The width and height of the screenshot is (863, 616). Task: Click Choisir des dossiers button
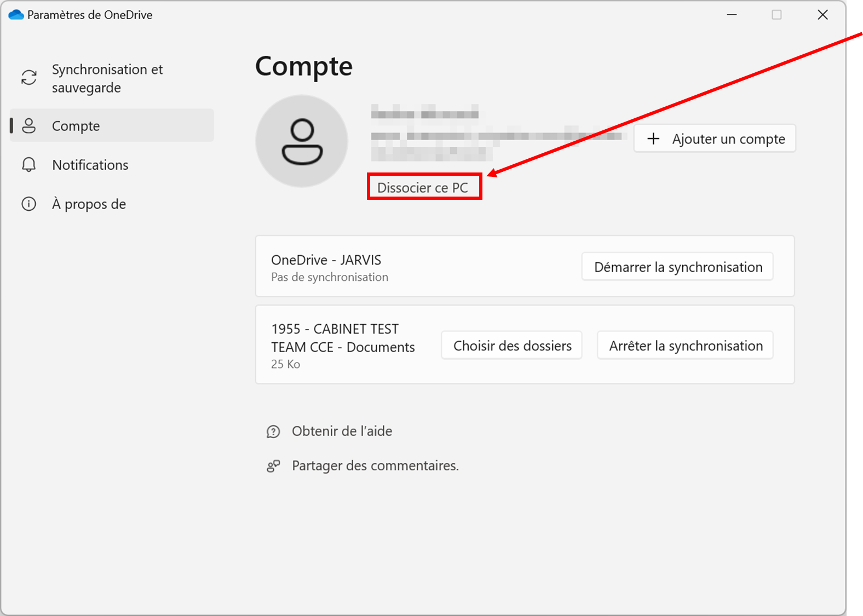[512, 346]
